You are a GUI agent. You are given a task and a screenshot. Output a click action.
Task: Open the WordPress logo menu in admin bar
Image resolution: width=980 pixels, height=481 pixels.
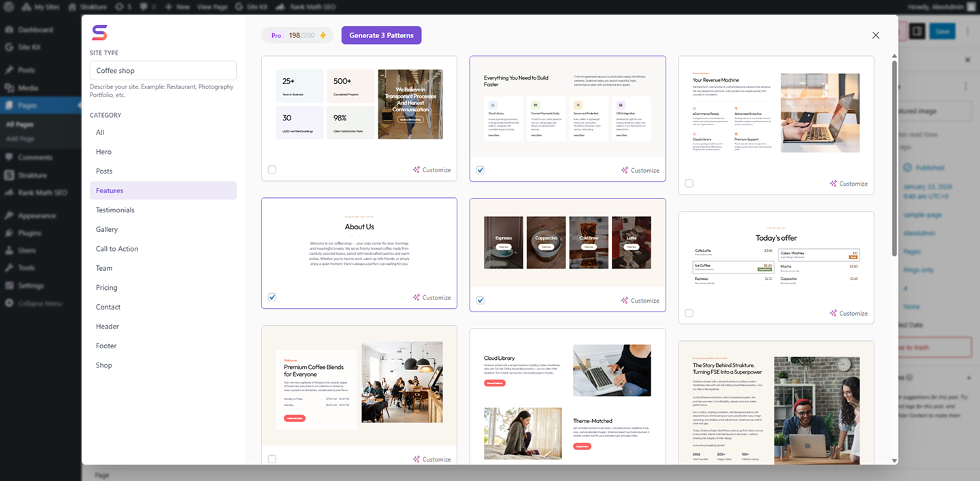(10, 6)
